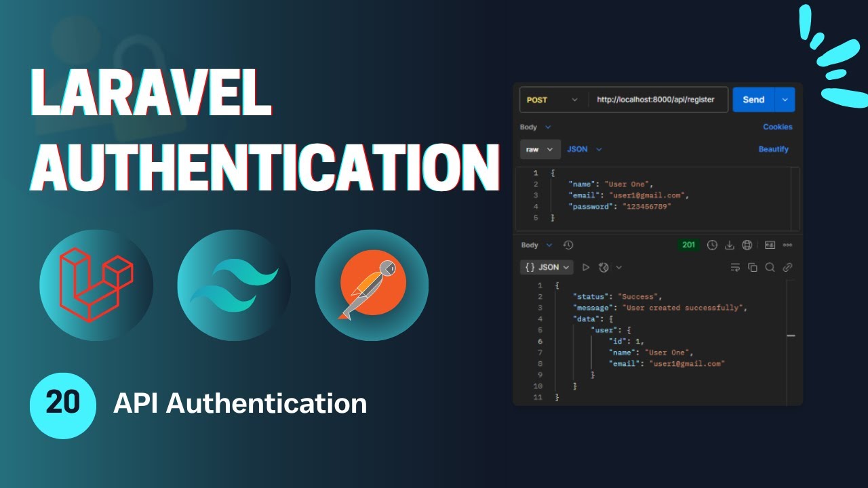Click the visualize icon in response toolbar

tap(604, 268)
